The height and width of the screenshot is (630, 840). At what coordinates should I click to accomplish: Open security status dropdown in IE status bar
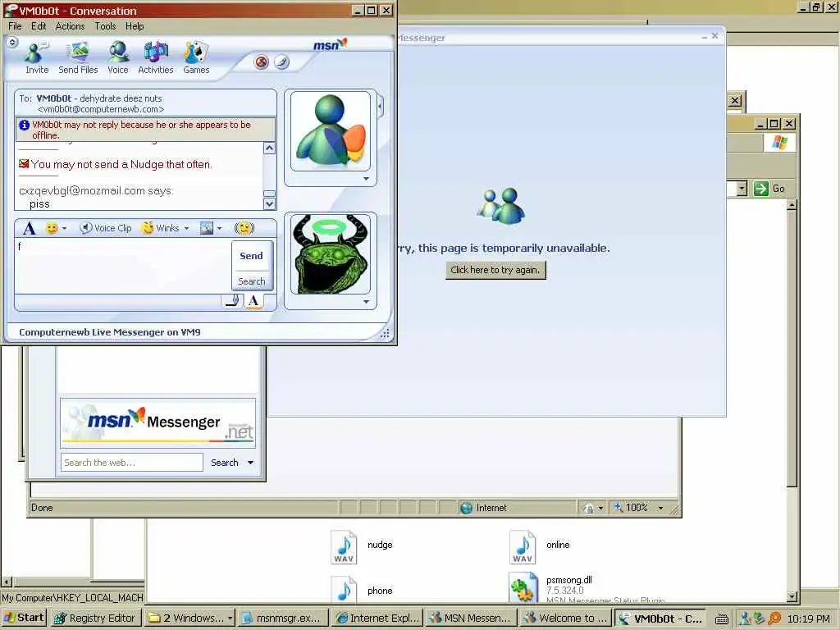tap(600, 508)
